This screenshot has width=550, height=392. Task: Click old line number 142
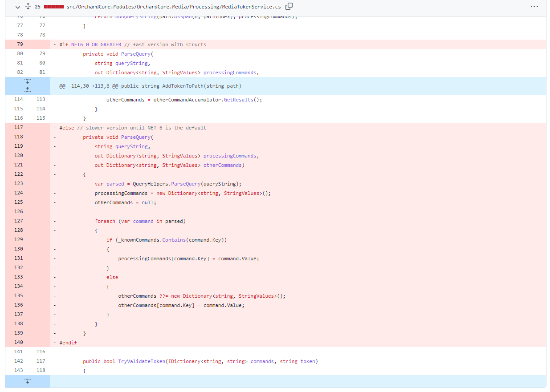19,361
